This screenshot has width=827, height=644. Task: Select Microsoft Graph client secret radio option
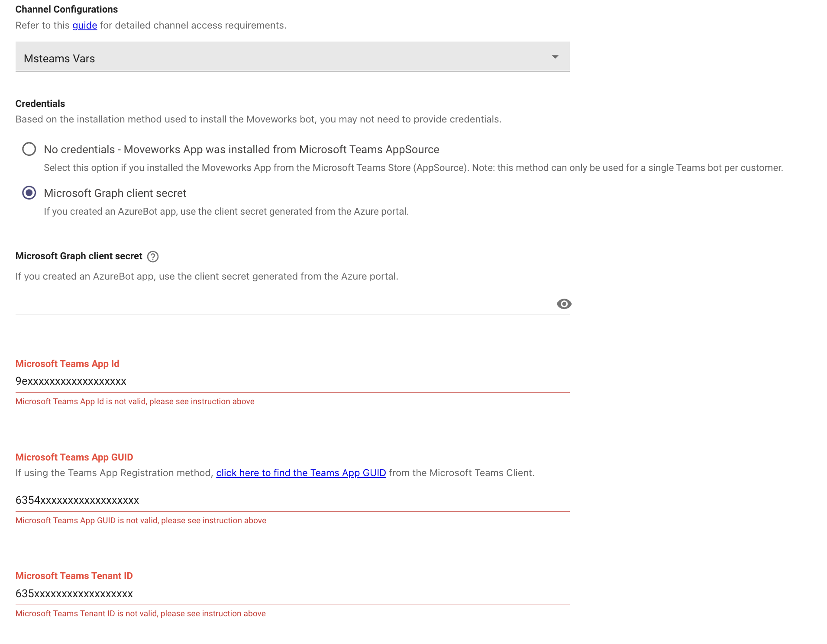click(29, 193)
